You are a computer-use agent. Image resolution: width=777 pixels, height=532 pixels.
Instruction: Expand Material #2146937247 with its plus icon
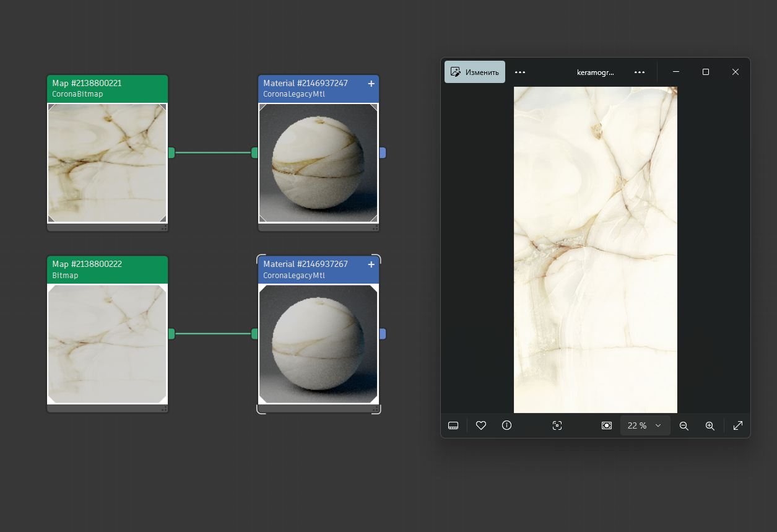click(371, 83)
